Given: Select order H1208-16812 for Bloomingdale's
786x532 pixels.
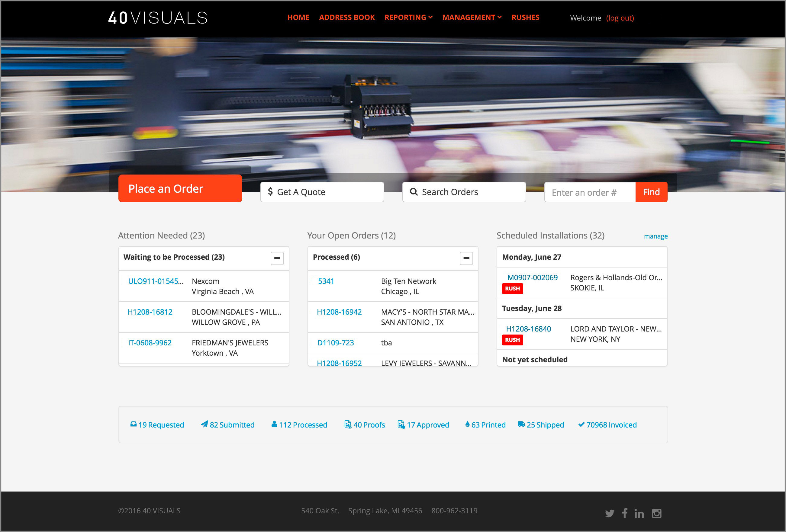Looking at the screenshot, I should (x=150, y=312).
